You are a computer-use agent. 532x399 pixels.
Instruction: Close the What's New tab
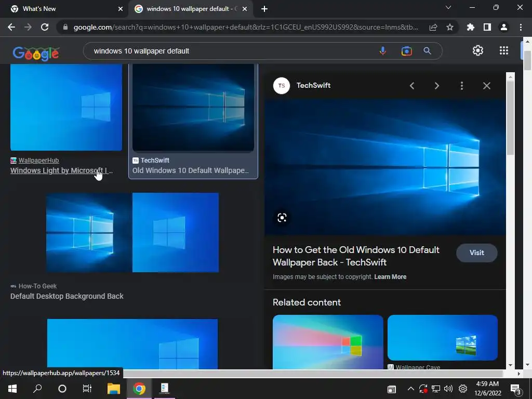coord(121,9)
